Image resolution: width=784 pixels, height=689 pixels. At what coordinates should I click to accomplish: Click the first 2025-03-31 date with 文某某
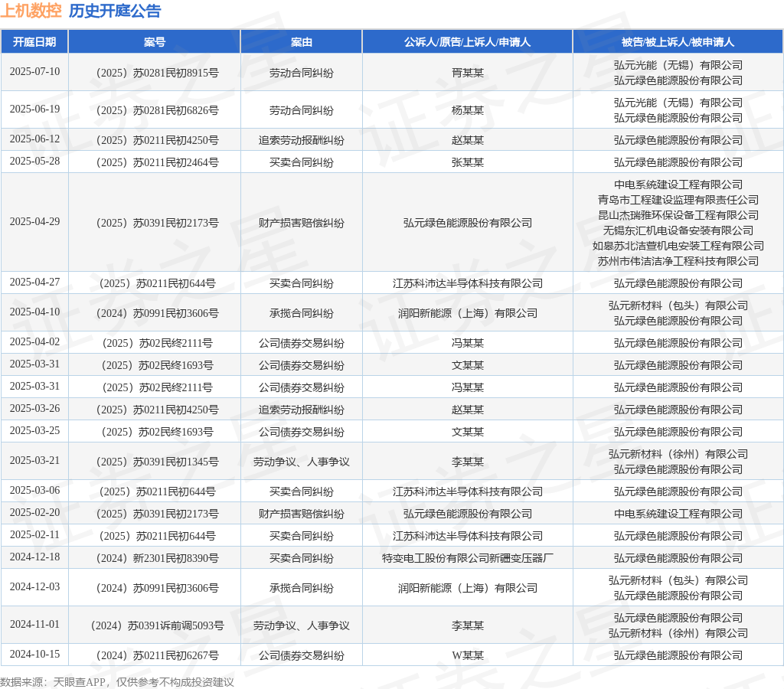pos(34,364)
